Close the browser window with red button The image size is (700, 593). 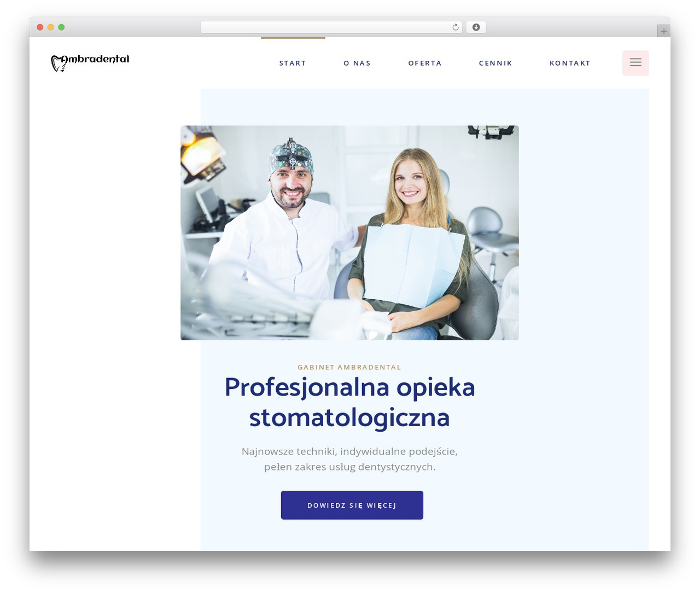pyautogui.click(x=40, y=27)
